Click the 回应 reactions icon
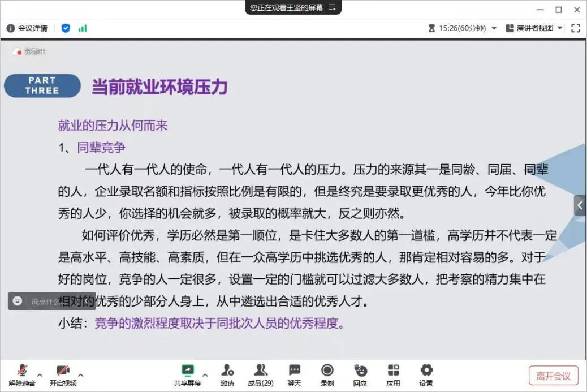 pos(360,371)
